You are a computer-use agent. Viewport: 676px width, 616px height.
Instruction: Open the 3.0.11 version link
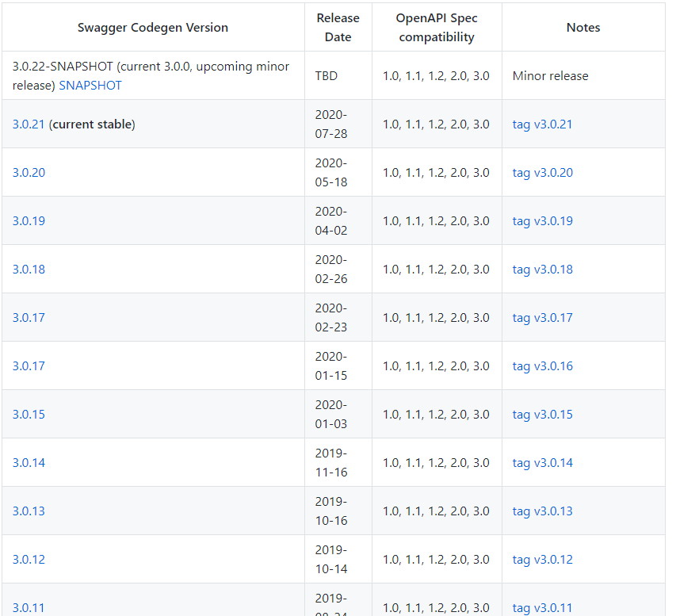[29, 607]
